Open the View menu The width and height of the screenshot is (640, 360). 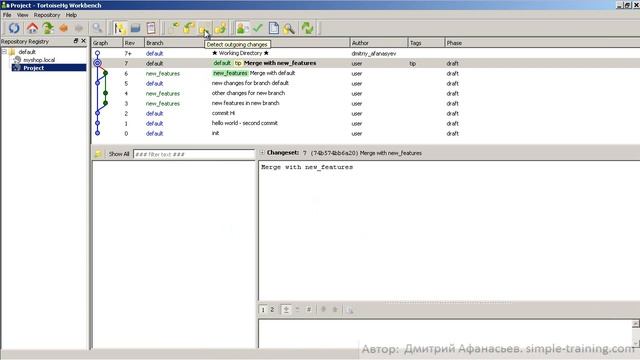pyautogui.click(x=22, y=15)
